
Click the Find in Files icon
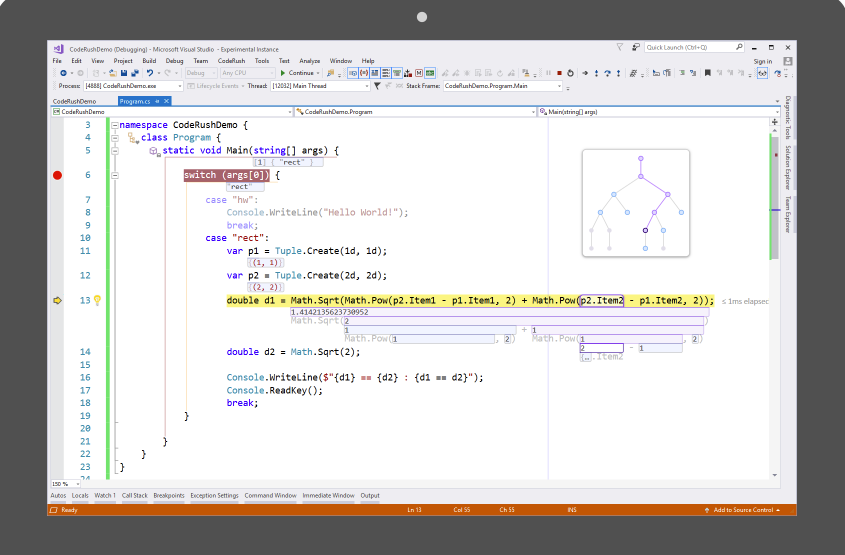click(330, 73)
